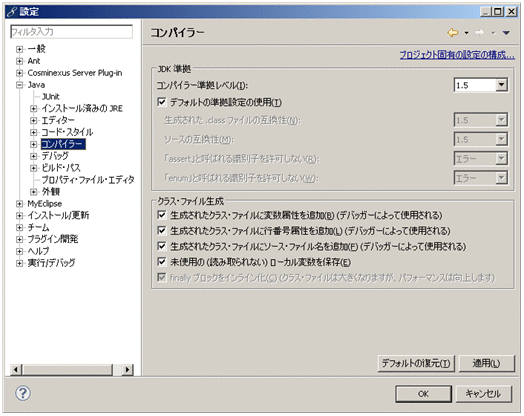Expand the MyEclipse node
This screenshot has width=524, height=416.
(20, 203)
